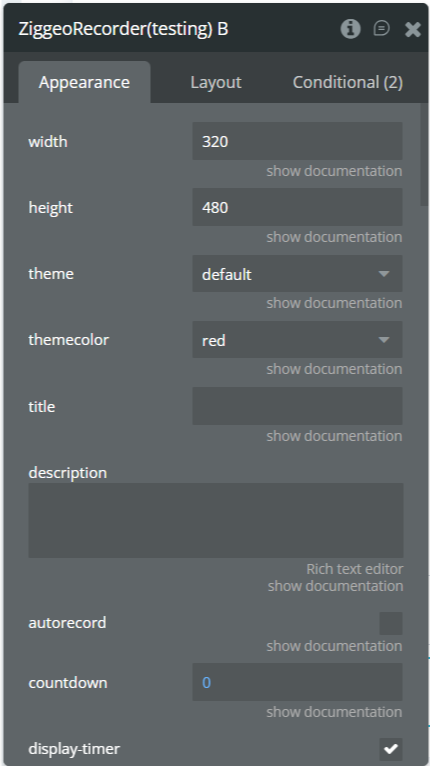This screenshot has height=766, width=430.
Task: Switch to the Layout tab
Action: 215,82
